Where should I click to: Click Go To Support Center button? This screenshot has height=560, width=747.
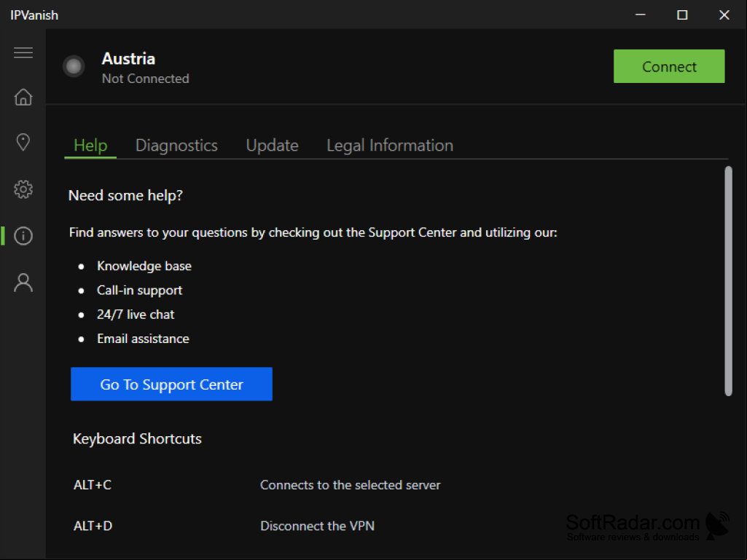click(171, 384)
